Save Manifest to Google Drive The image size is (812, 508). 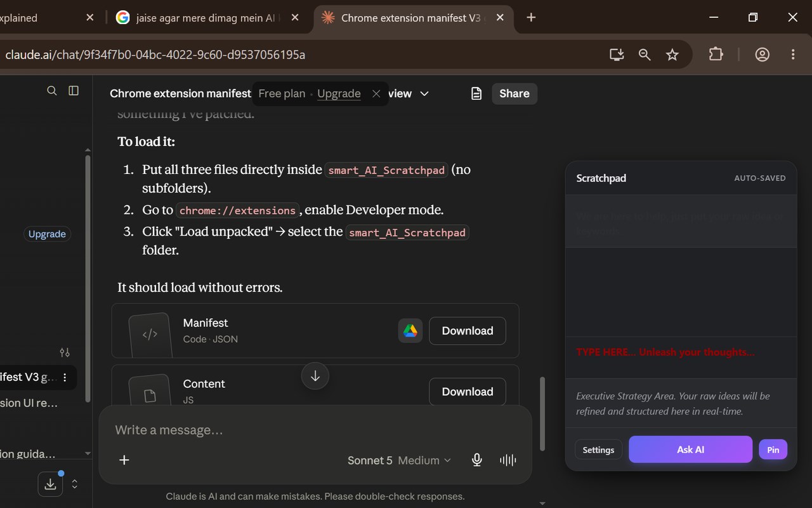tap(410, 331)
